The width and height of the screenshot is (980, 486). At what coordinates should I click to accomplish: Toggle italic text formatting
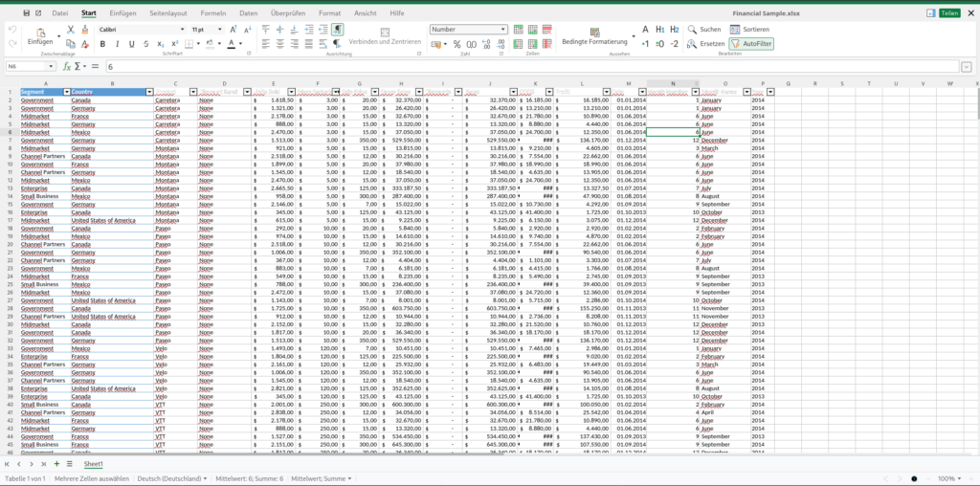(x=116, y=44)
